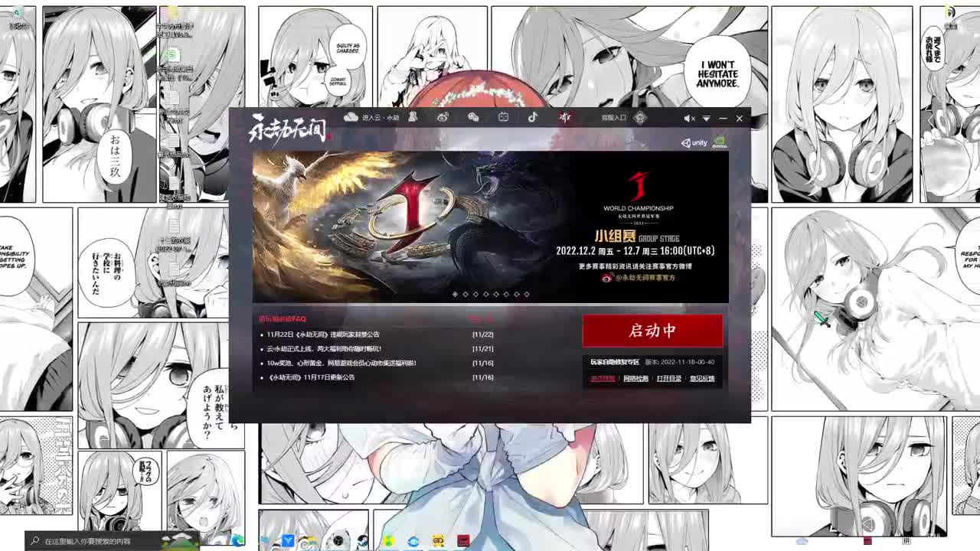
Task: Open the 10w奖池 news item
Action: click(x=341, y=364)
